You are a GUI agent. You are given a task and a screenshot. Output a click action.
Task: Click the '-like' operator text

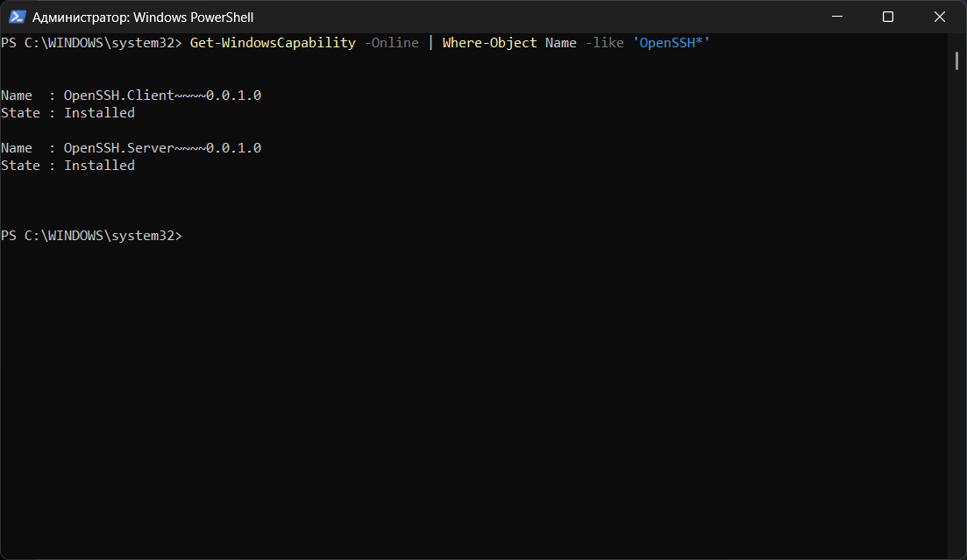tap(604, 43)
